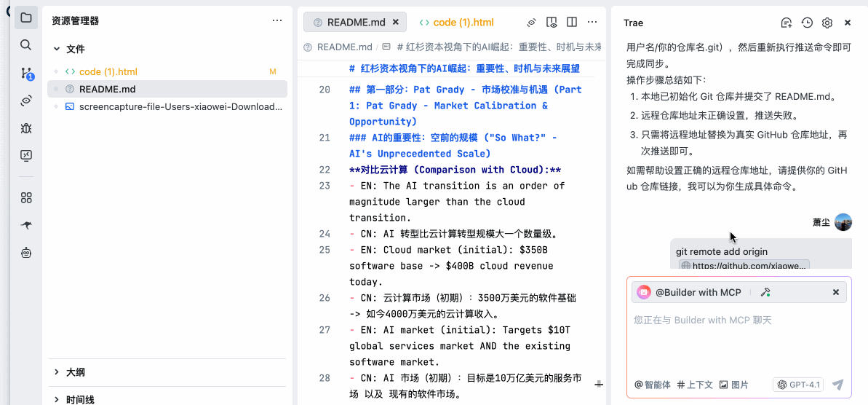
Task: Click the kangaroo icon in activity bar
Action: point(25,225)
